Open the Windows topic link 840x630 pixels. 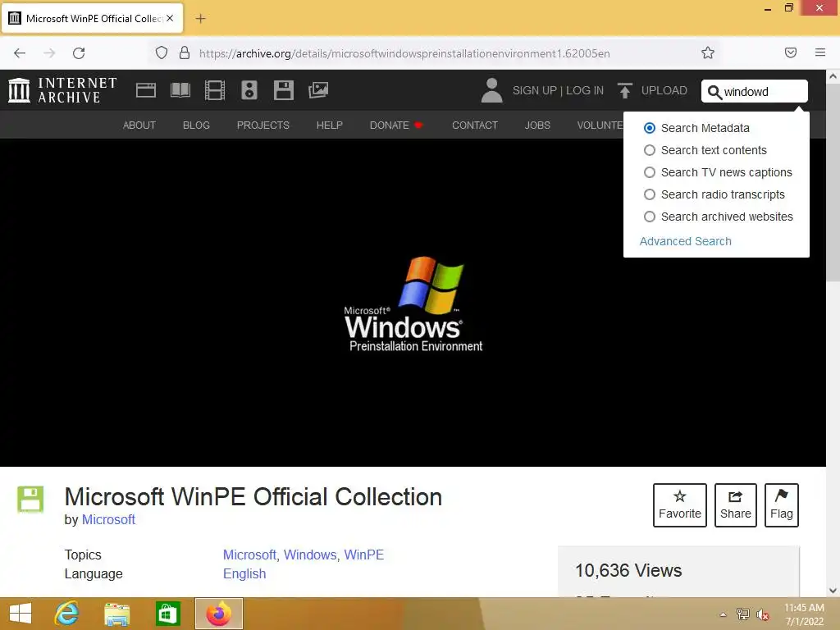click(x=309, y=555)
